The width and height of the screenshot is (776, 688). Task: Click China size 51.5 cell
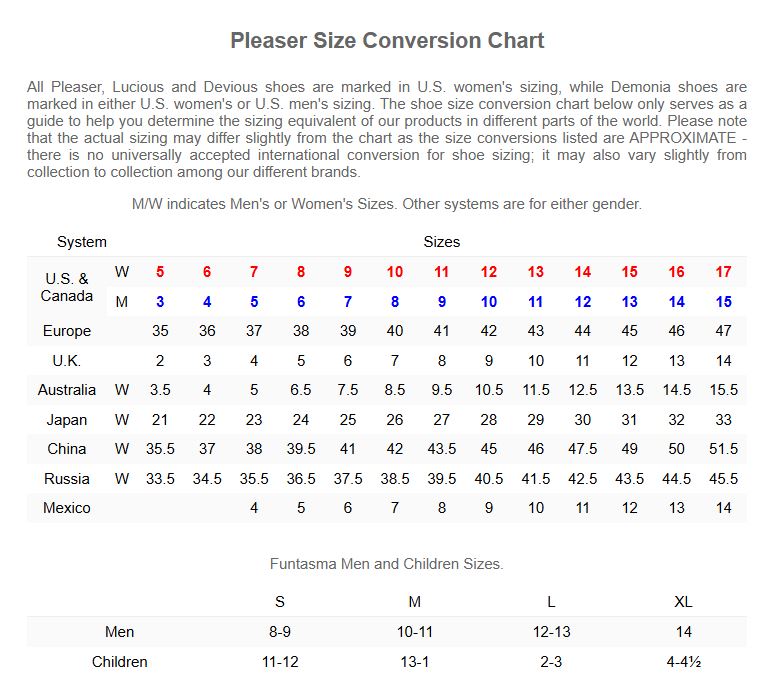(x=724, y=449)
